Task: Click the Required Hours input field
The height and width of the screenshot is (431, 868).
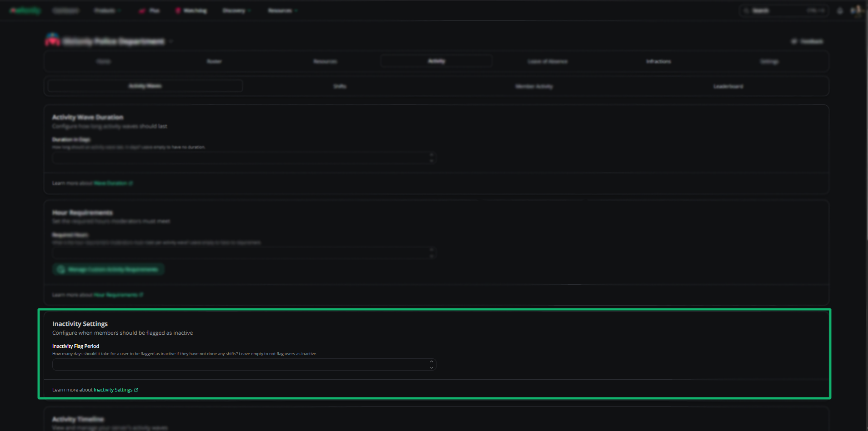Action: 244,253
